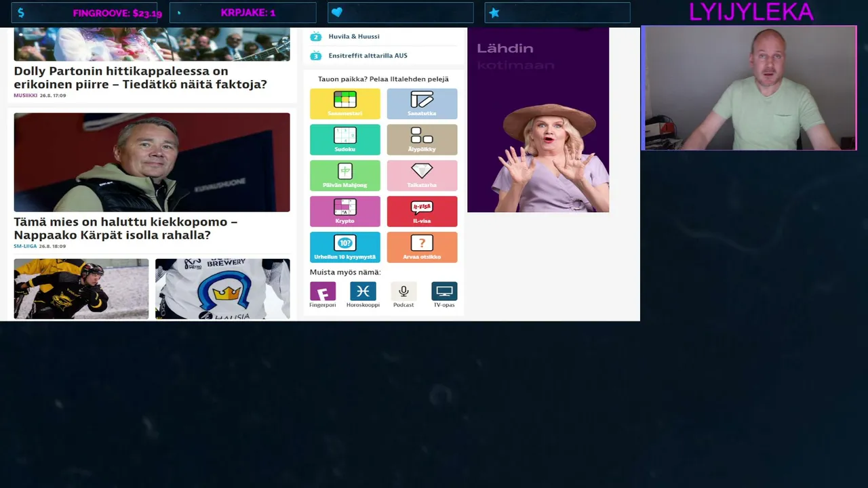Click the 26.8. 17:09 timestamp
Screen dimensions: 868x488
tap(53, 96)
